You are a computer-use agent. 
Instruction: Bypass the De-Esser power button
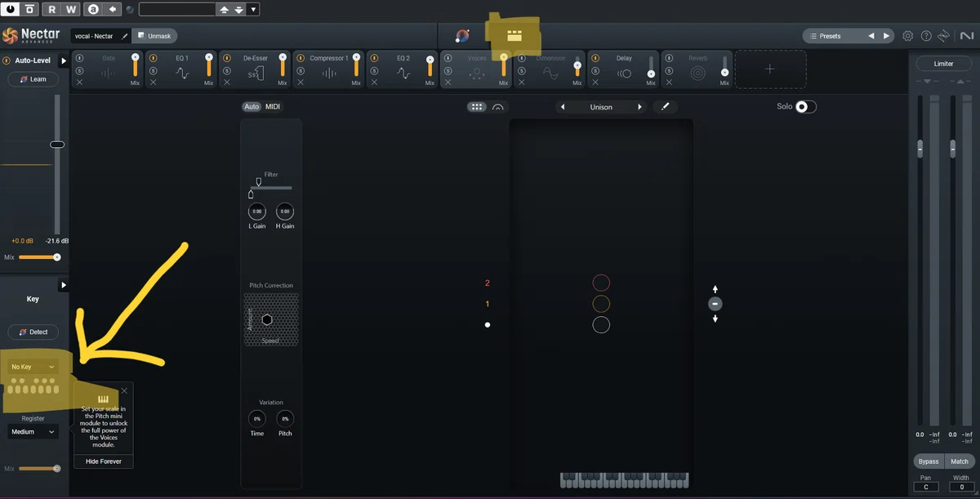coord(226,59)
